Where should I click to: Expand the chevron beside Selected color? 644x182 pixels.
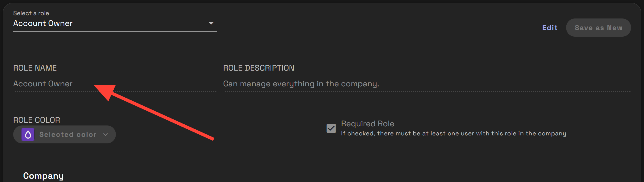105,135
